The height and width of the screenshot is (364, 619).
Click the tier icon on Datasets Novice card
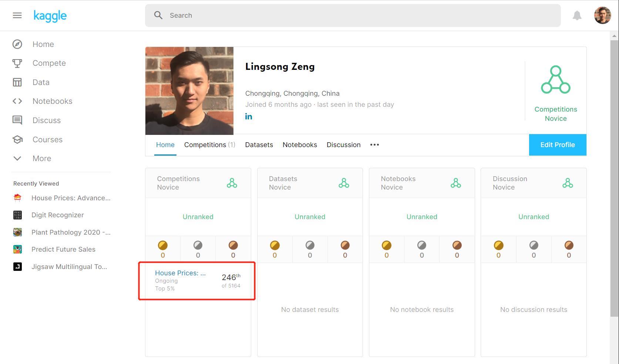coord(344,183)
